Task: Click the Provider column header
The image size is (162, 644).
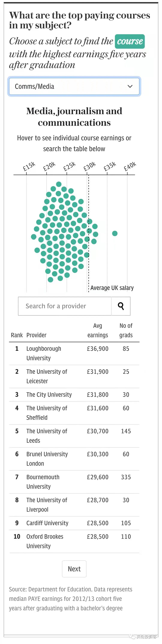Action: [x=36, y=335]
